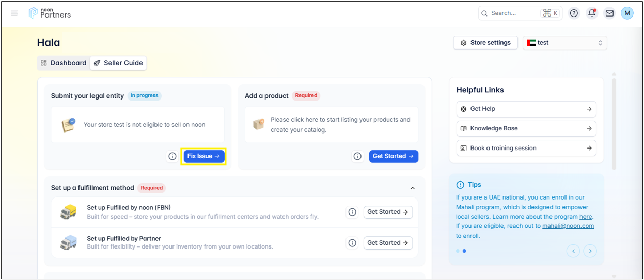Click the Fix Issue button
Viewport: 644px width, 280px height.
(203, 156)
